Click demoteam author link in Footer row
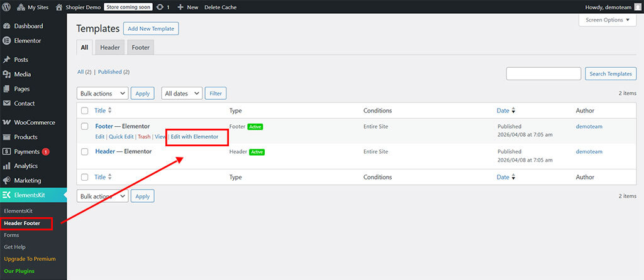644x280 pixels. (x=589, y=126)
